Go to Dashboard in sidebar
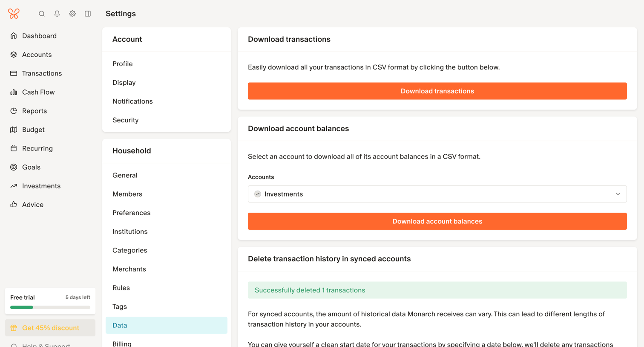 point(50,36)
